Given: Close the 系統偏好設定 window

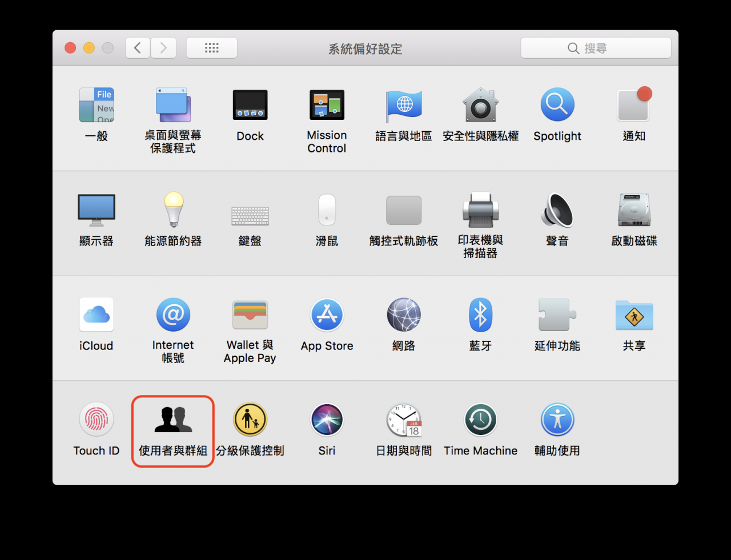Looking at the screenshot, I should (x=70, y=48).
